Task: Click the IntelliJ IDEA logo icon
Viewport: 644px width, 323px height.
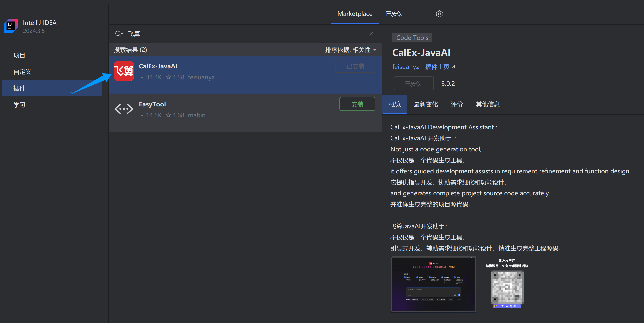Action: click(11, 26)
